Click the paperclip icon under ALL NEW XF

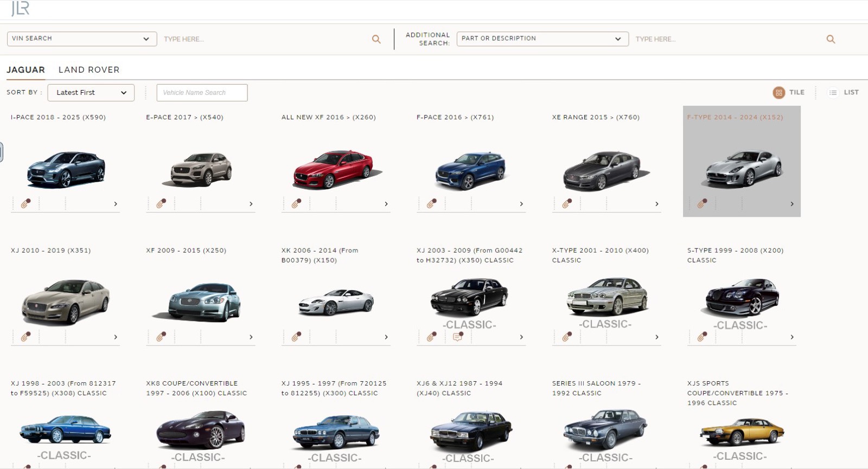tap(296, 203)
